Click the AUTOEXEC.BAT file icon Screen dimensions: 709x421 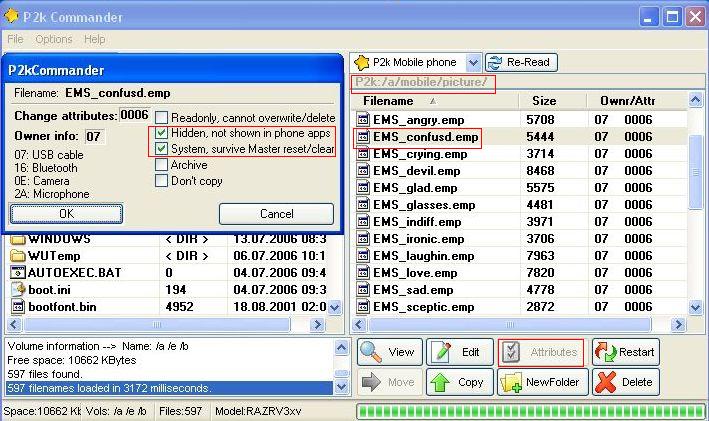pyautogui.click(x=18, y=273)
